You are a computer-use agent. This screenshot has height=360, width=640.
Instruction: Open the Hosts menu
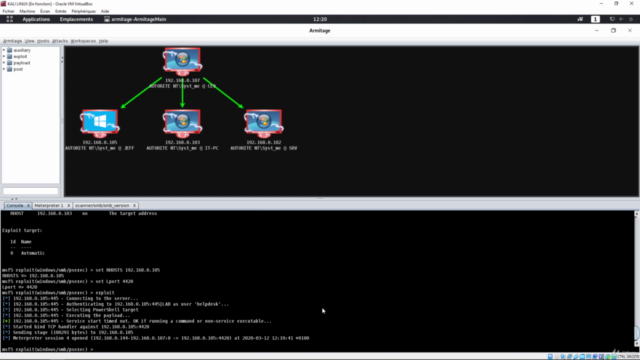[x=43, y=41]
